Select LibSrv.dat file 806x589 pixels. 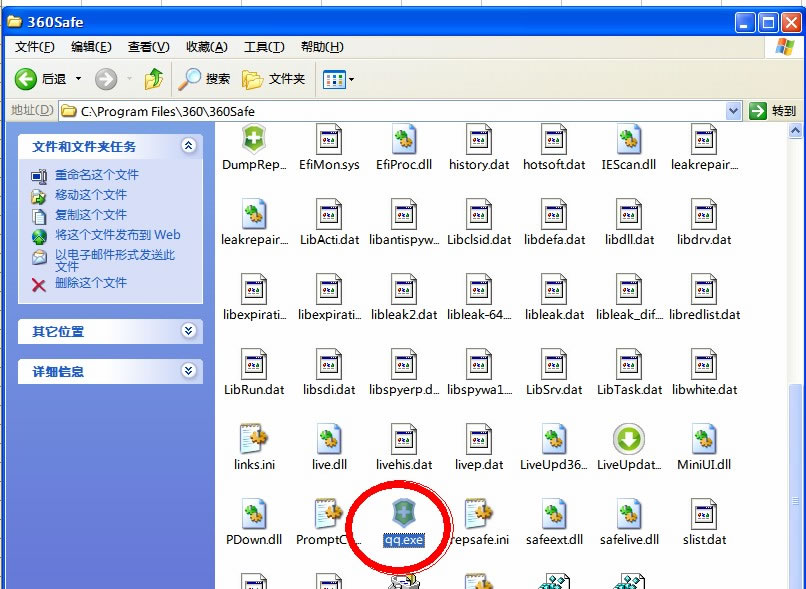554,372
